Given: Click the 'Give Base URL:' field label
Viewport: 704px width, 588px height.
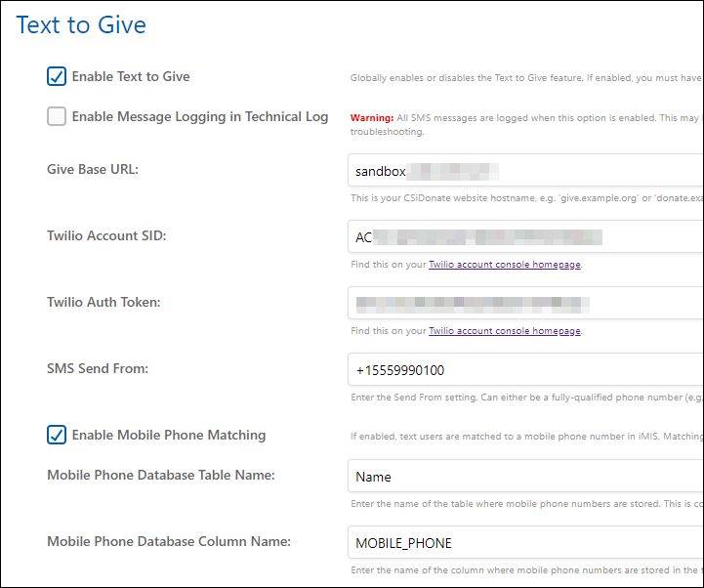Looking at the screenshot, I should 93,169.
